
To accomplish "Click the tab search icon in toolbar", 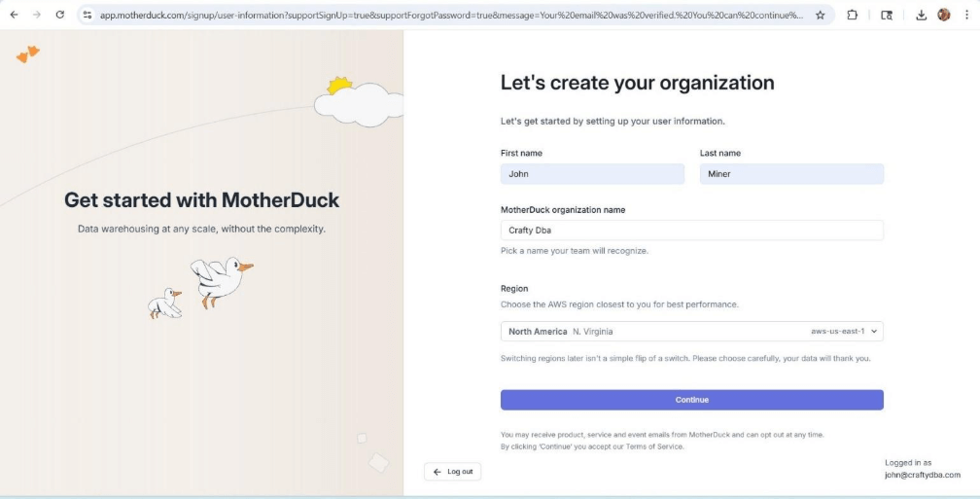I will coord(887,16).
